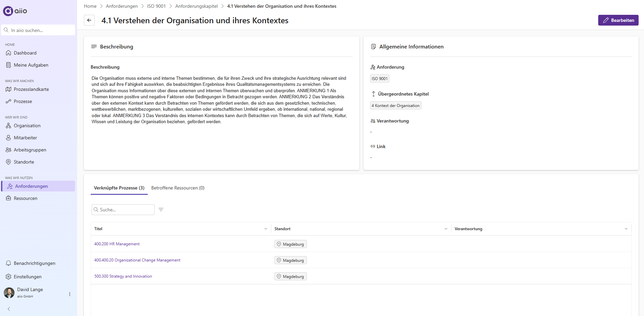Click the Bearbeiten button

(x=618, y=20)
